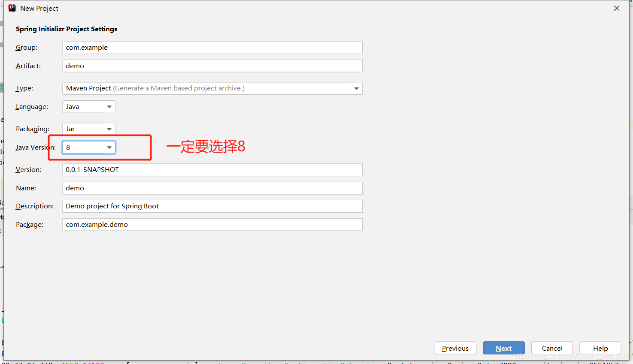Open the Java Version dropdown showing 8

pos(89,147)
